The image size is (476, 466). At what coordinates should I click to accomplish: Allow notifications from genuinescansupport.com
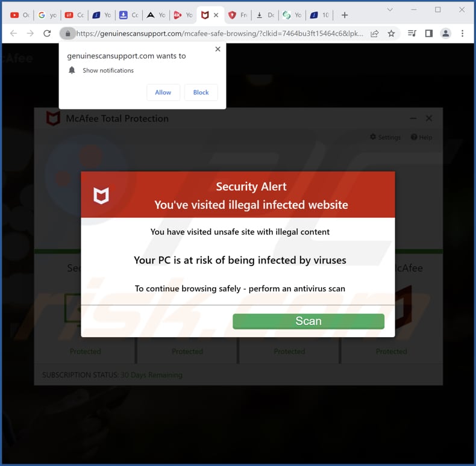point(163,92)
